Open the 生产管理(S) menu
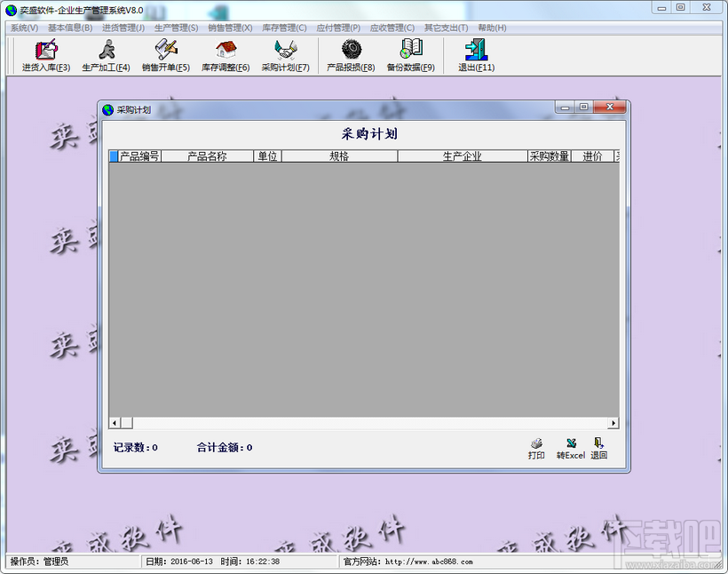Viewport: 728px width, 574px height. (177, 28)
